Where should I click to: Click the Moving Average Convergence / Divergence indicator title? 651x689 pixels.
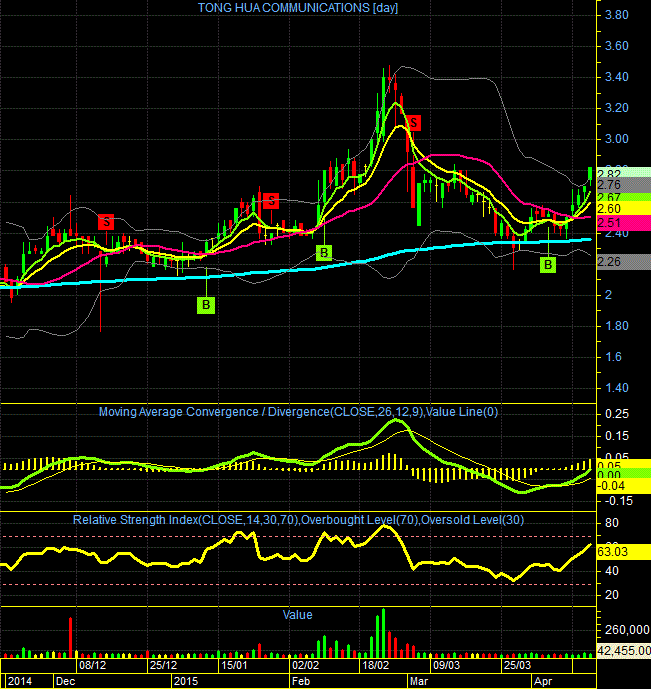(x=298, y=412)
